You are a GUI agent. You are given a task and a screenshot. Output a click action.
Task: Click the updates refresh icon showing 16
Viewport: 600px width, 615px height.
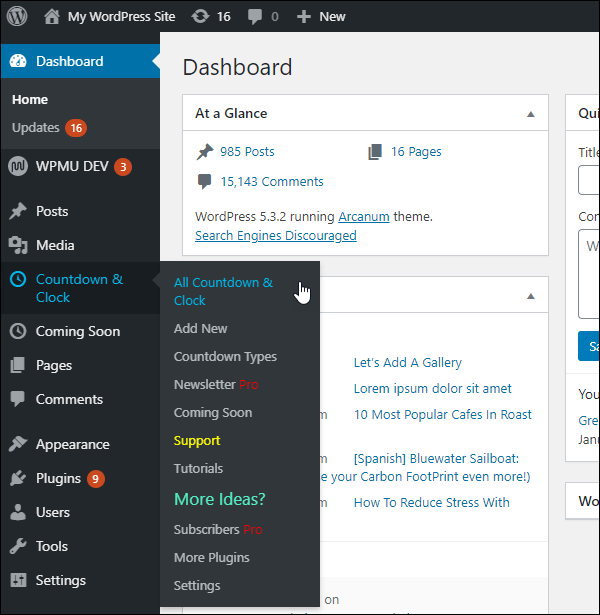(200, 16)
